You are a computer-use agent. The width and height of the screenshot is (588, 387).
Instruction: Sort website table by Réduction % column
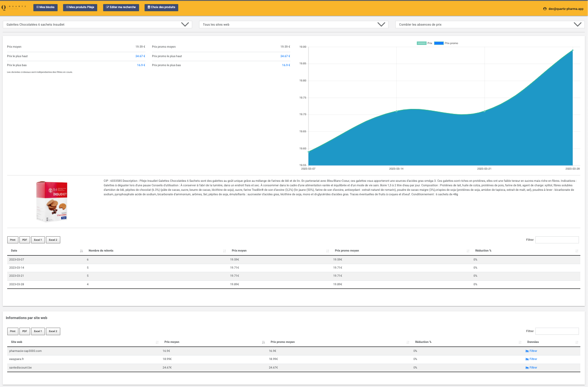tap(423, 342)
